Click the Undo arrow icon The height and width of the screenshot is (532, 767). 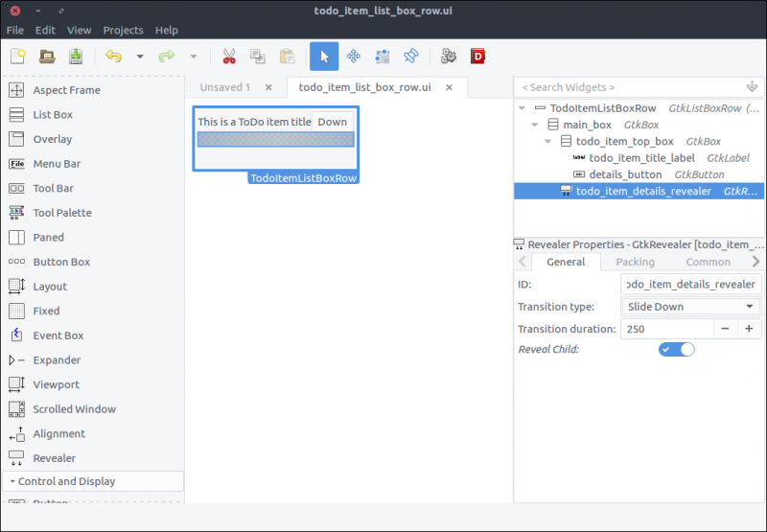pyautogui.click(x=114, y=57)
